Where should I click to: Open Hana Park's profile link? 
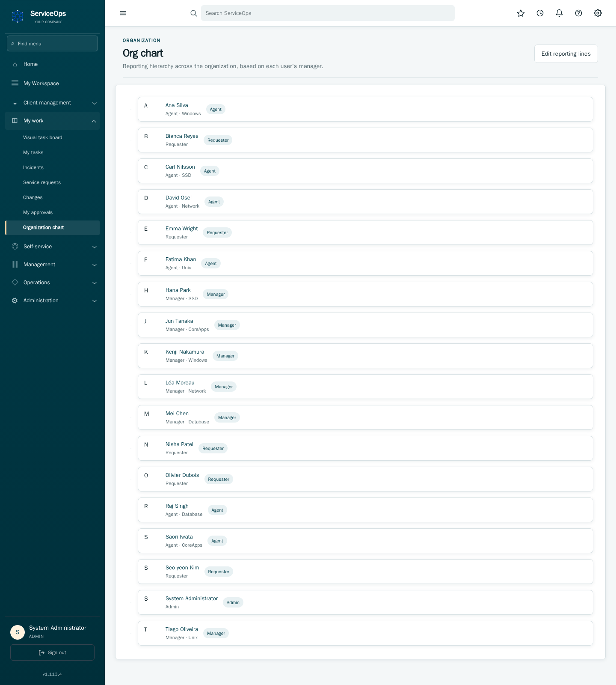[x=178, y=290]
